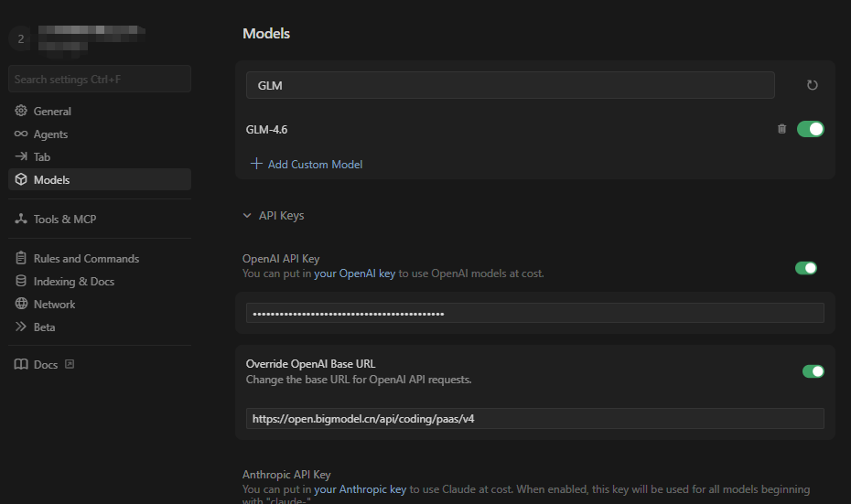
Task: Click the Tools & MCP icon
Action: coord(21,219)
